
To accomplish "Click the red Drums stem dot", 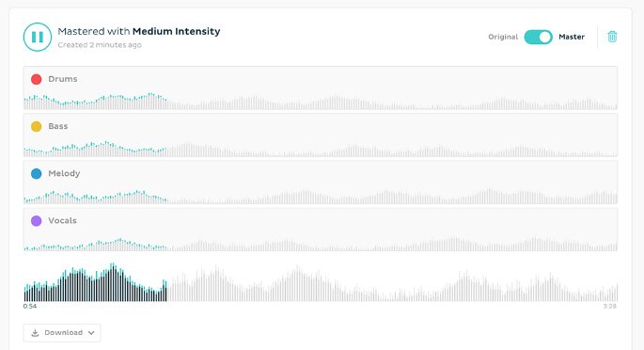I will 36,79.
